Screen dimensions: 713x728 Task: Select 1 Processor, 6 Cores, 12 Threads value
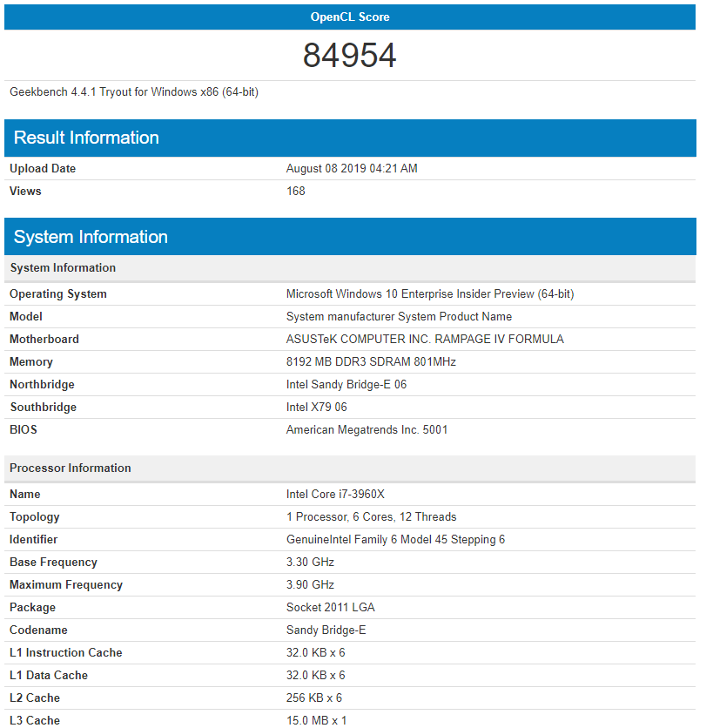[372, 517]
